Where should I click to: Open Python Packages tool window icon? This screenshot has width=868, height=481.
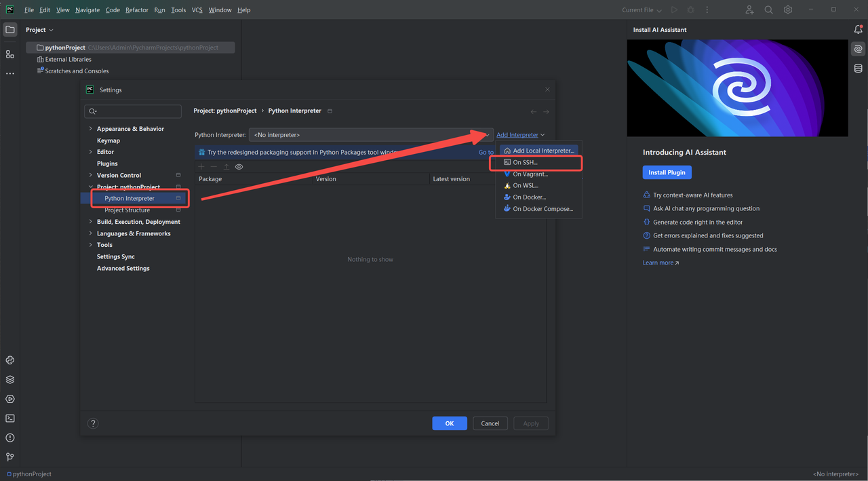pyautogui.click(x=9, y=380)
